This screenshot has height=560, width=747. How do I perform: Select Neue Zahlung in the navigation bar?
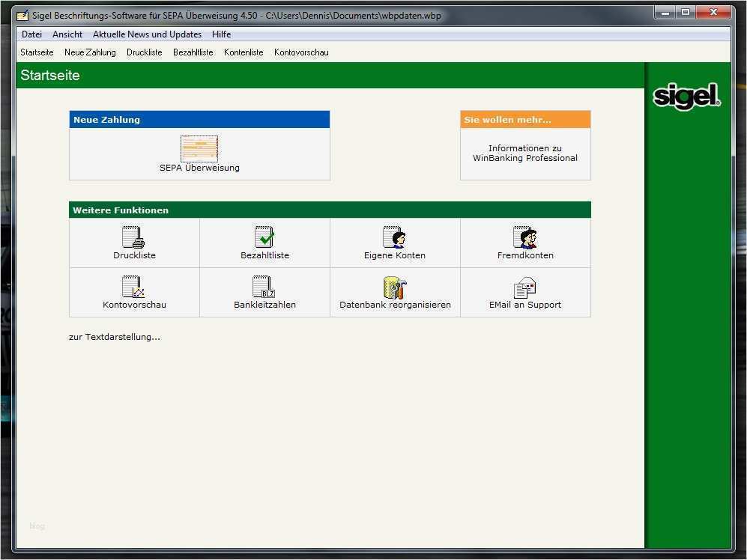(x=90, y=52)
